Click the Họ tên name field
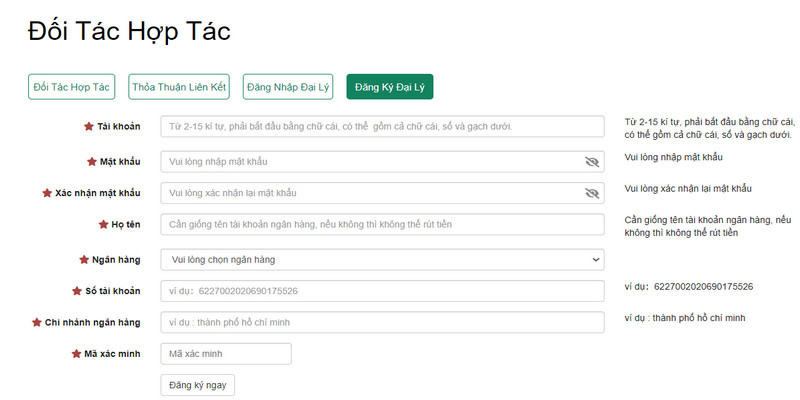This screenshot has height=400, width=800. (382, 224)
